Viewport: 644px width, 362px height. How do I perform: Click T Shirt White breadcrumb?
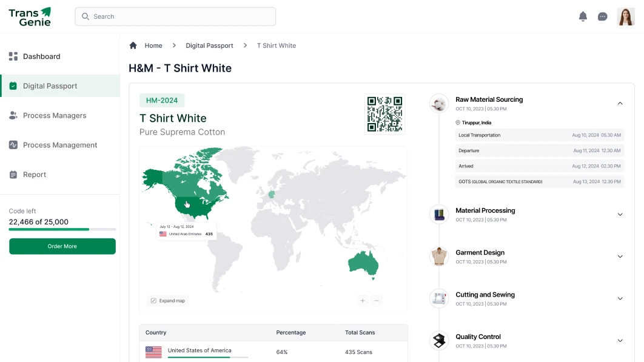[x=277, y=45]
